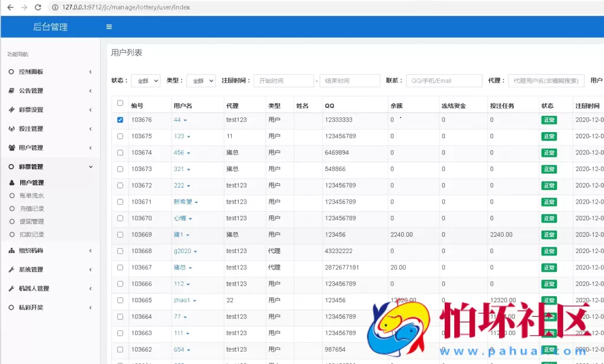Viewport: 604px width, 364px height.
Task: Click the zhao1 username link
Action: [x=181, y=300]
